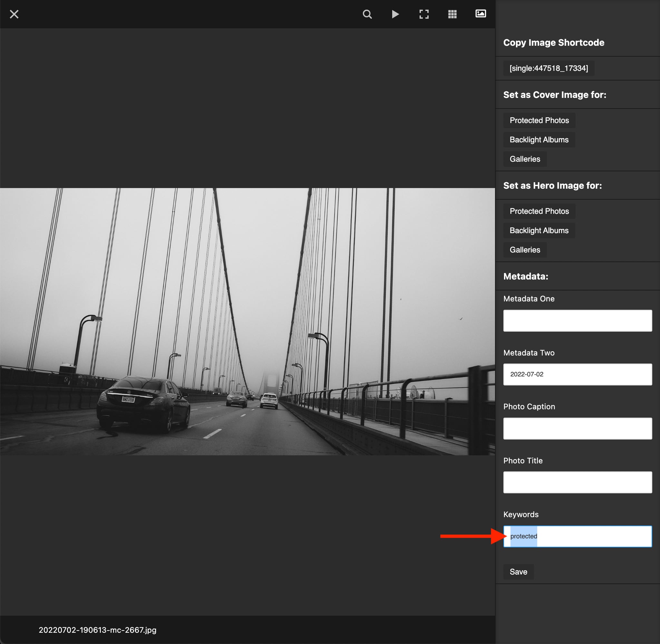Save the metadata changes

(x=518, y=572)
